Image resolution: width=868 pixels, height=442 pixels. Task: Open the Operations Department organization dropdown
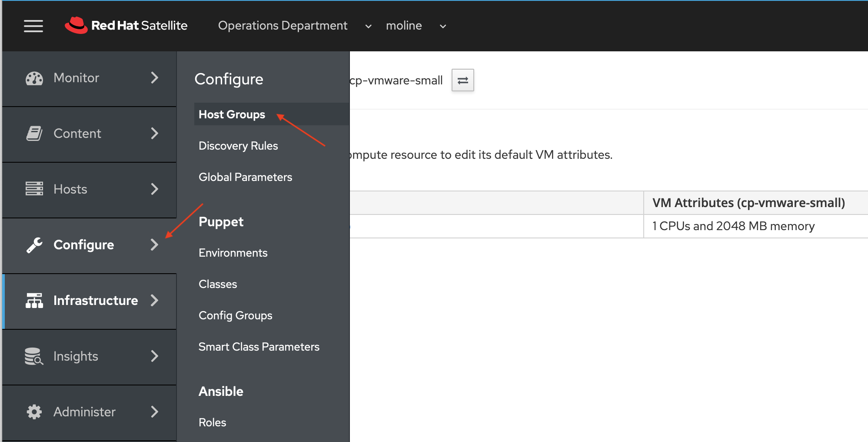(x=295, y=26)
